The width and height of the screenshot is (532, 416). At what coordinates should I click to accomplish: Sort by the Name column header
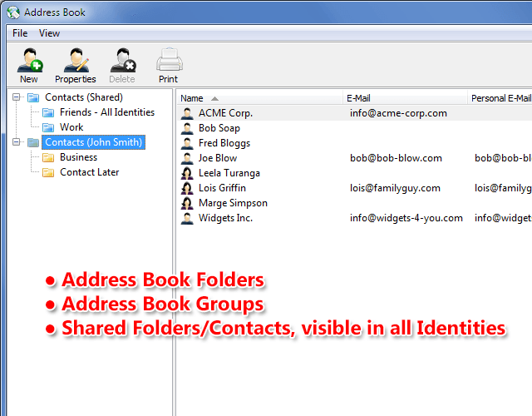click(x=259, y=98)
